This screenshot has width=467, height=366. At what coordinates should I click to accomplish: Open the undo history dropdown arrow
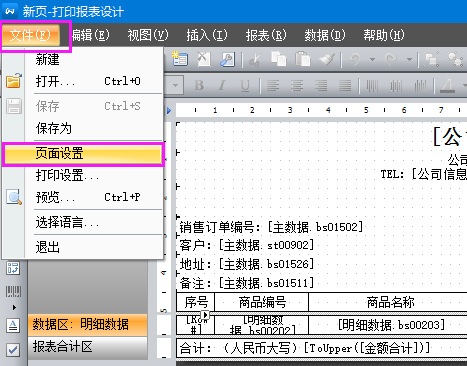click(372, 60)
